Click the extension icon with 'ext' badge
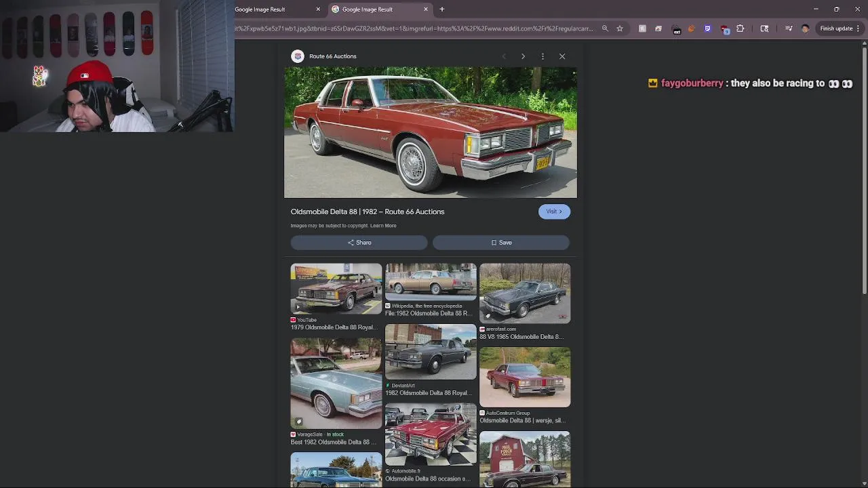 click(676, 29)
